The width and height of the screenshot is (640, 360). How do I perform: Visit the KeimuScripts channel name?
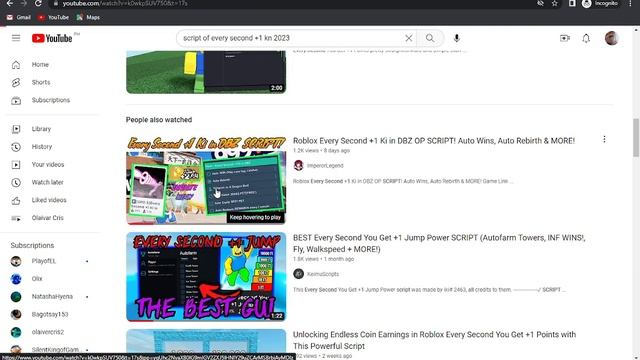click(x=322, y=274)
